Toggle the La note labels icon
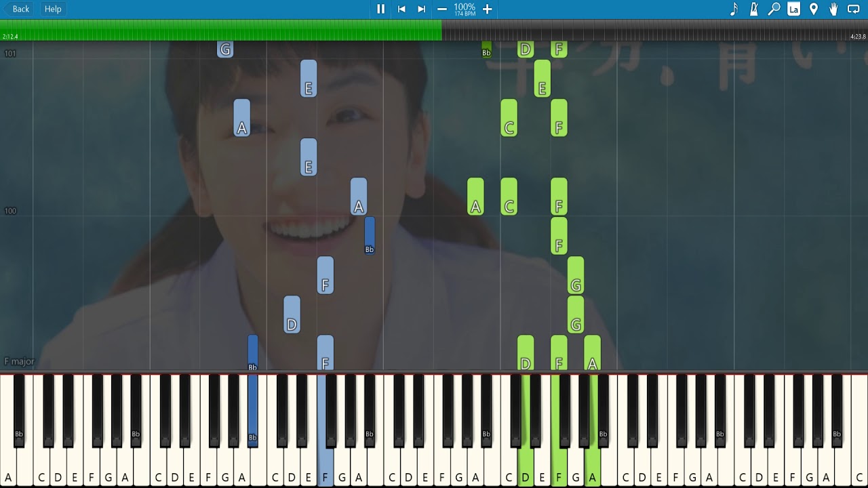 (793, 9)
